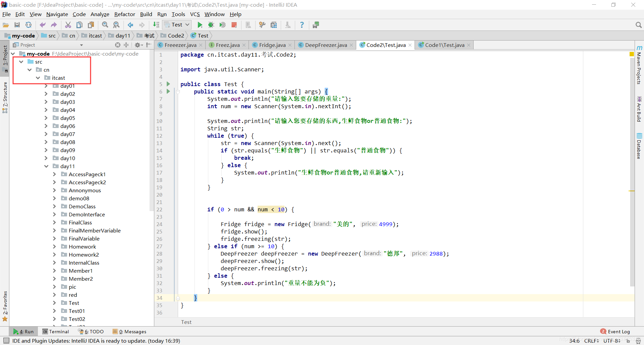The height and width of the screenshot is (345, 644).
Task: Expand the AccessPageck1 package
Action: pos(55,174)
